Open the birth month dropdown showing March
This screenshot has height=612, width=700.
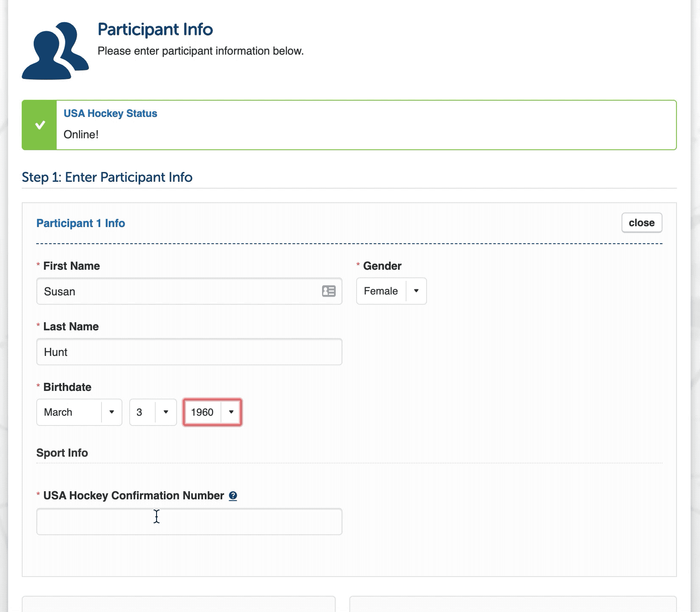[x=79, y=412]
